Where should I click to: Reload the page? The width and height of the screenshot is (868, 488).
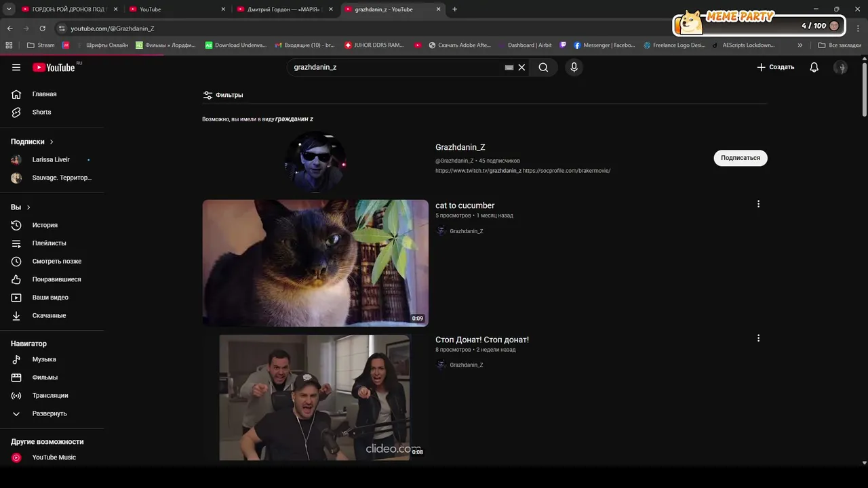[x=42, y=28]
